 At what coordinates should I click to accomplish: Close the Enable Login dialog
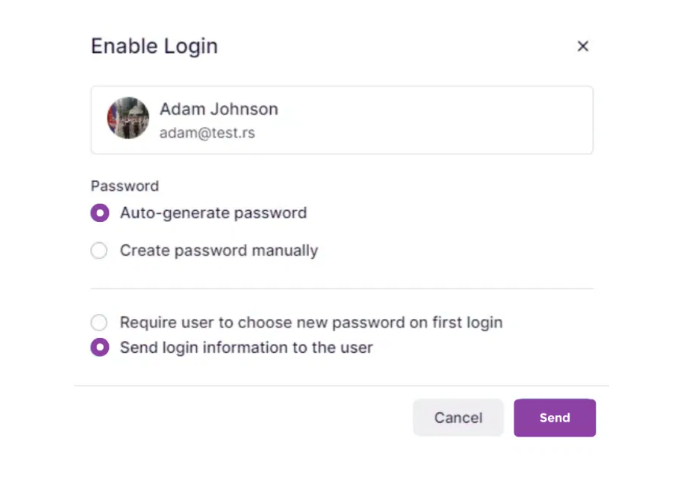pyautogui.click(x=583, y=46)
